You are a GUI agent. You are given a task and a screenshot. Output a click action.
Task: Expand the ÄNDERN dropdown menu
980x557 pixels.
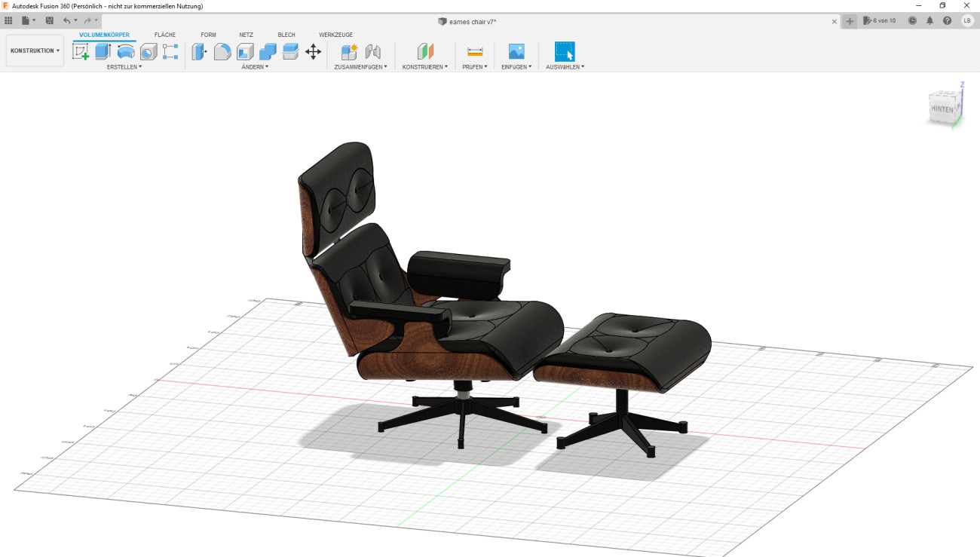click(x=255, y=67)
